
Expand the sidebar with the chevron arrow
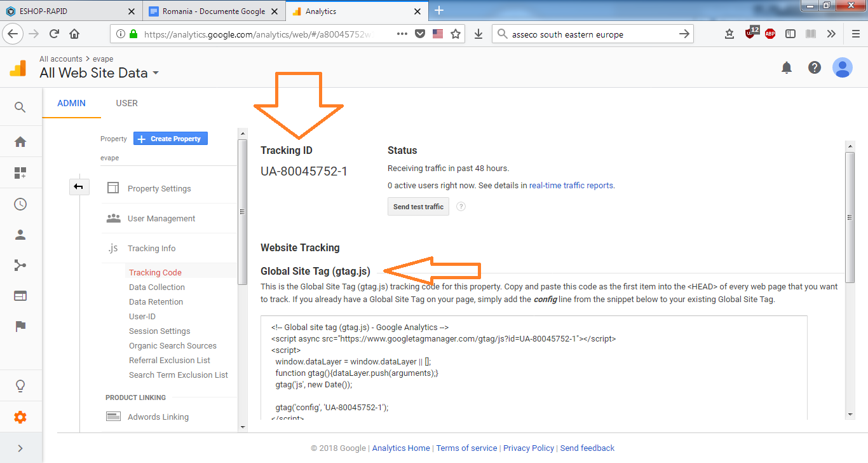pyautogui.click(x=20, y=448)
